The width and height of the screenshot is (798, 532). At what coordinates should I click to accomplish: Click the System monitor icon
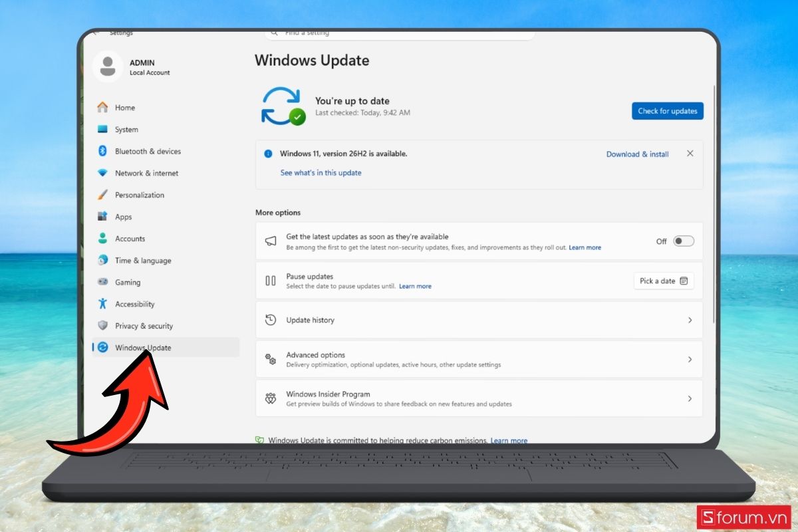pyautogui.click(x=102, y=129)
